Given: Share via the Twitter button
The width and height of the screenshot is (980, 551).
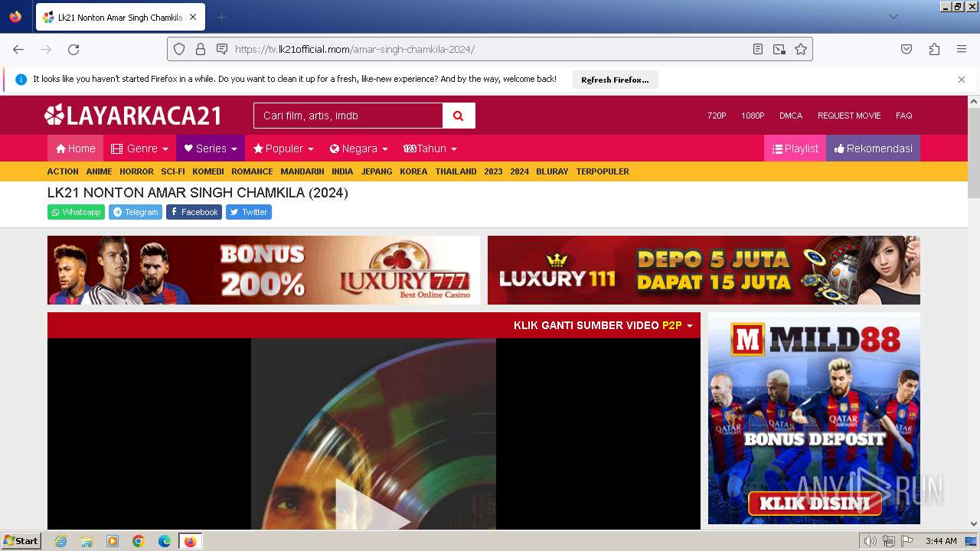Looking at the screenshot, I should [x=249, y=212].
